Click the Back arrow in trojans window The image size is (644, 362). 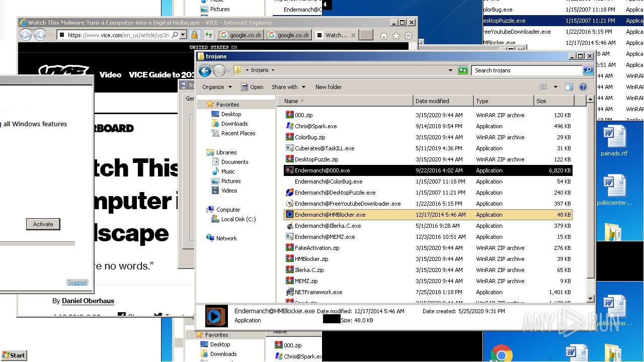[205, 70]
